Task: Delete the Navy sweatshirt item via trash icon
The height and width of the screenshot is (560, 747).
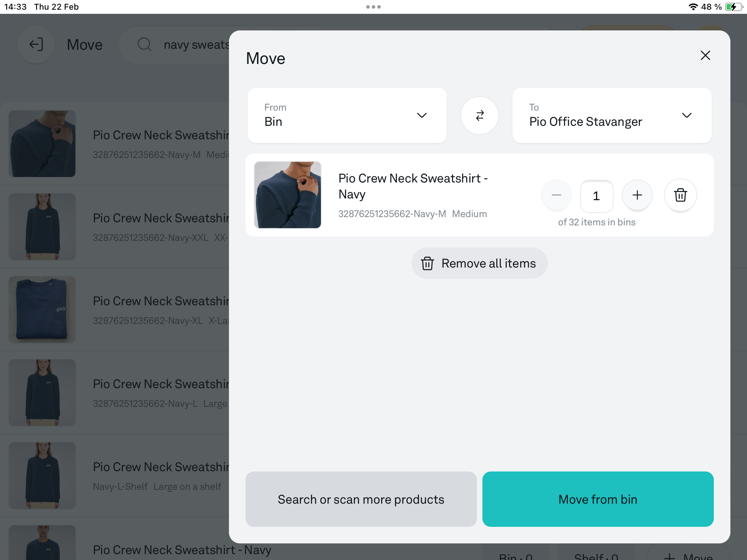Action: tap(680, 195)
